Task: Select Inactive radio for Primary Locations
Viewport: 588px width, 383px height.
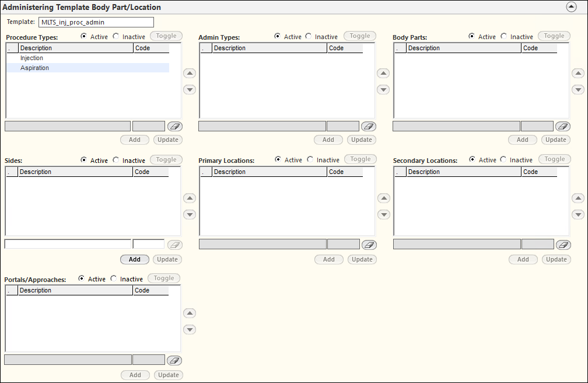Action: coord(310,159)
